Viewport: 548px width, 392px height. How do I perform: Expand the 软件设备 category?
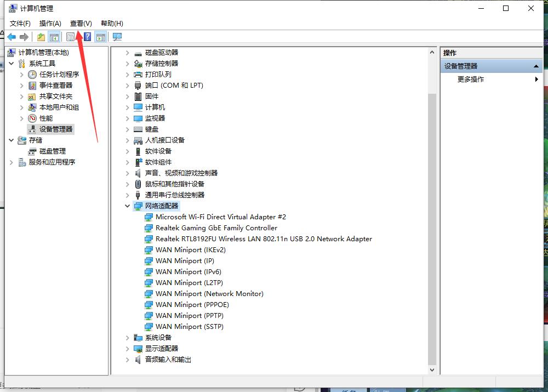(127, 151)
